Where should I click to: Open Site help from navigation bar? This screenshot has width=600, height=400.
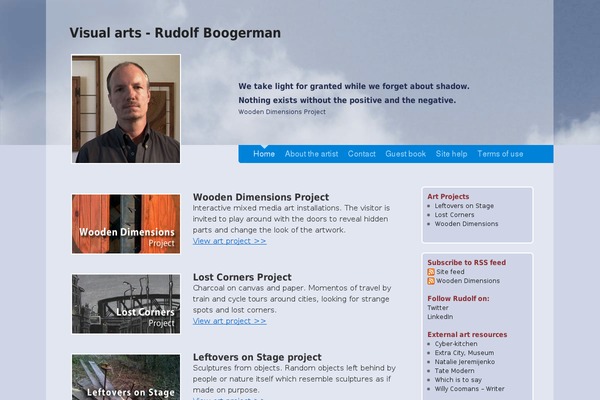pyautogui.click(x=451, y=154)
